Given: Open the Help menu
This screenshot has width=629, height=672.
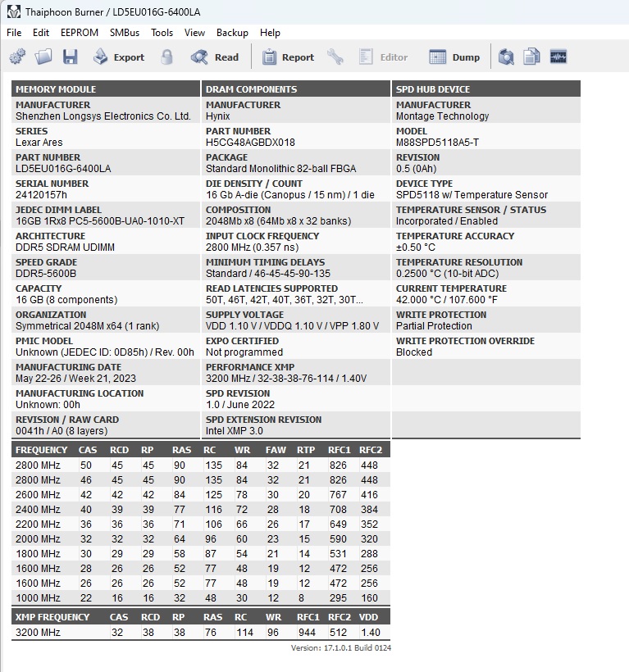Looking at the screenshot, I should tap(270, 33).
